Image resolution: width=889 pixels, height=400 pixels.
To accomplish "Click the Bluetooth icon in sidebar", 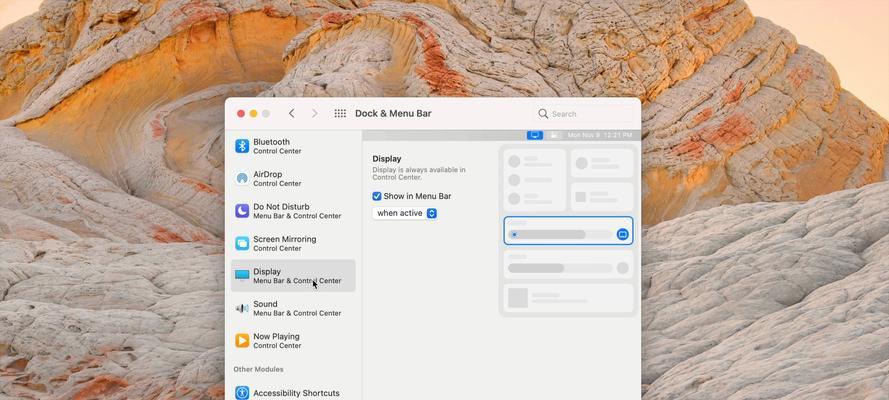I will 242,146.
